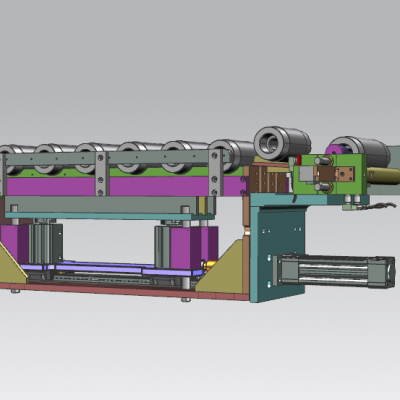Select the green clamp block housing
This screenshot has height=400, width=400.
point(329,174)
